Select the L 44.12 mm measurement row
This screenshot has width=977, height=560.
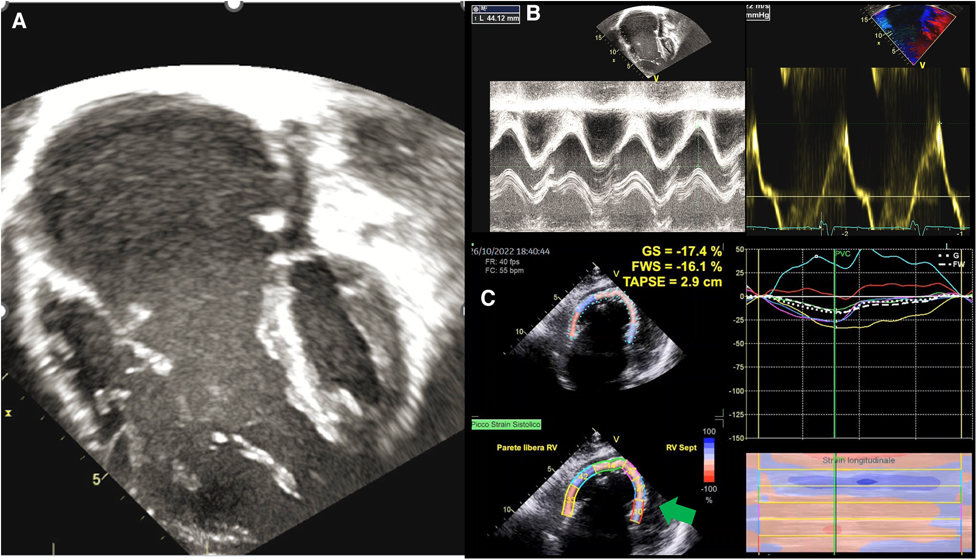pos(496,18)
